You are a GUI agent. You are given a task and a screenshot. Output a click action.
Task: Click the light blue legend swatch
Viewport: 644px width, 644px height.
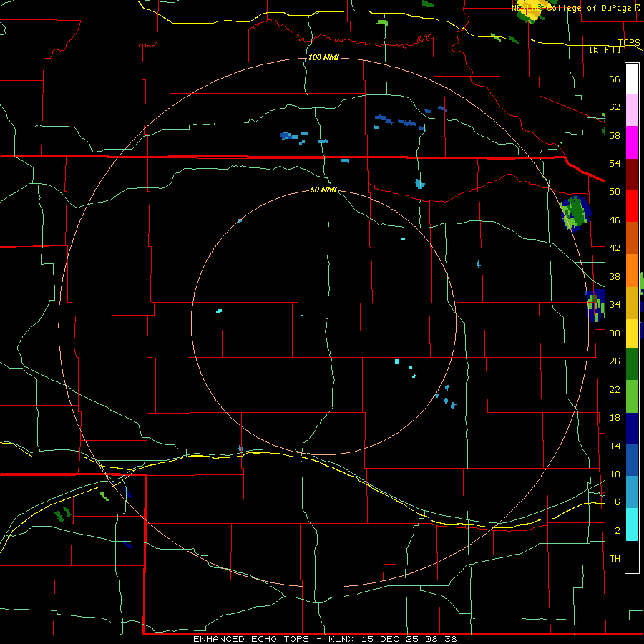632,492
